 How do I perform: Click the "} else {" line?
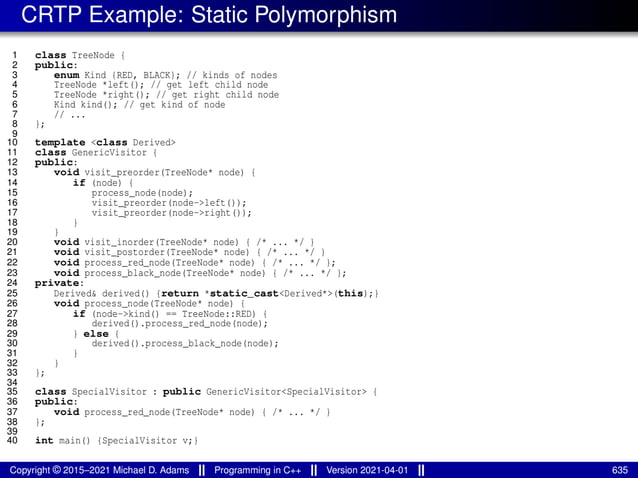96,334
